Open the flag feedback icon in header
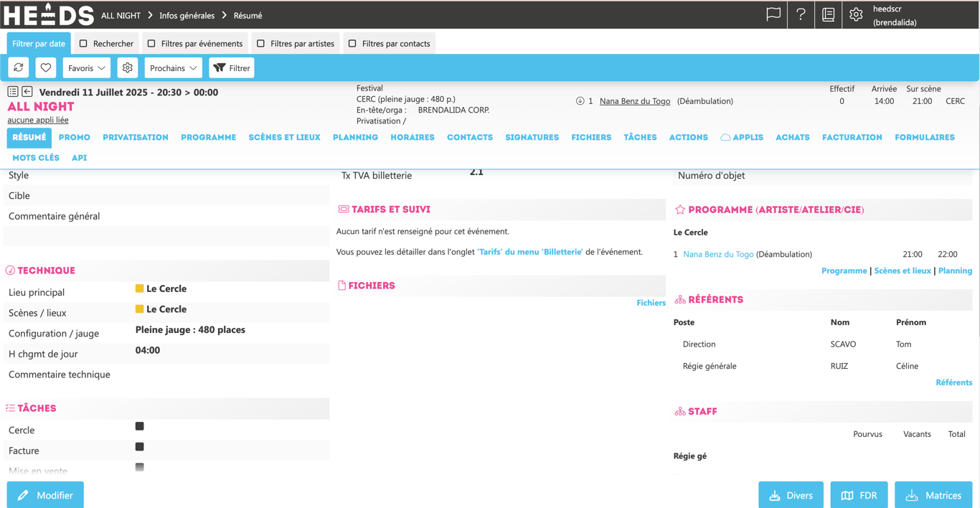 click(x=773, y=14)
